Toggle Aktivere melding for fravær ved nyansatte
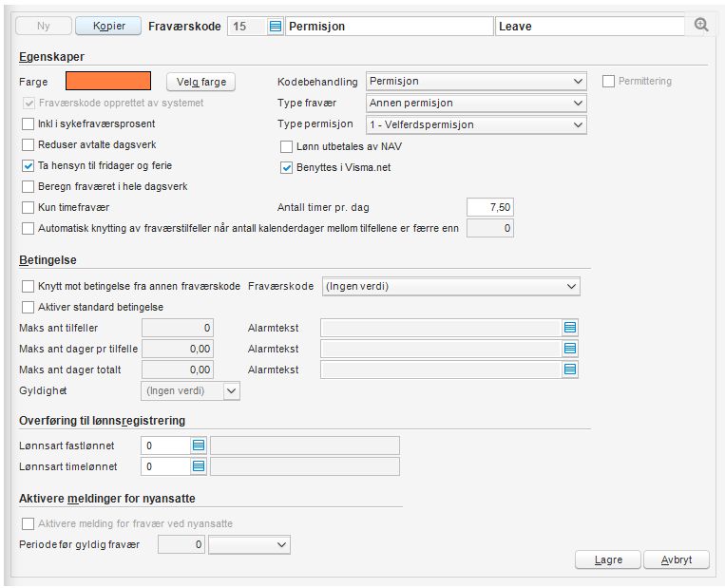The image size is (725, 588). coord(29,523)
